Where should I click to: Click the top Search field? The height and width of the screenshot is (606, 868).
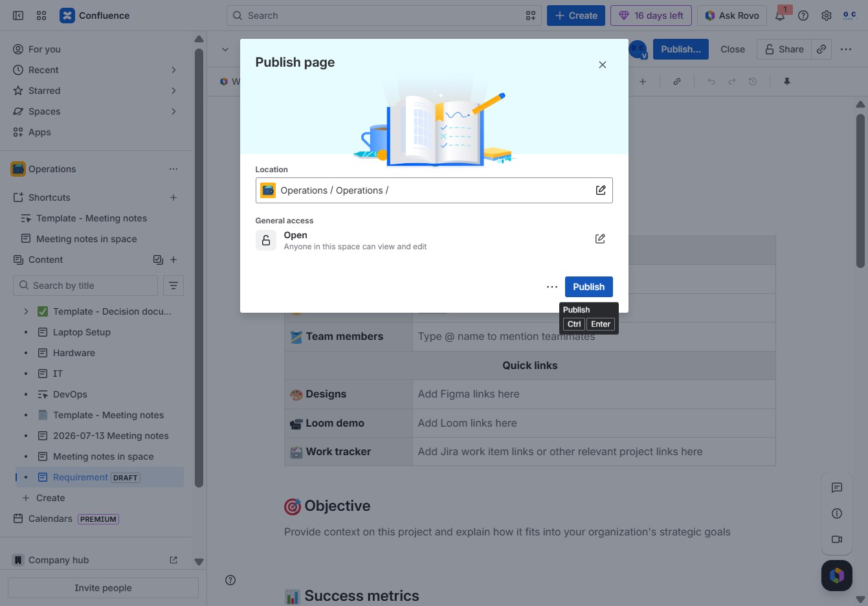pos(384,16)
